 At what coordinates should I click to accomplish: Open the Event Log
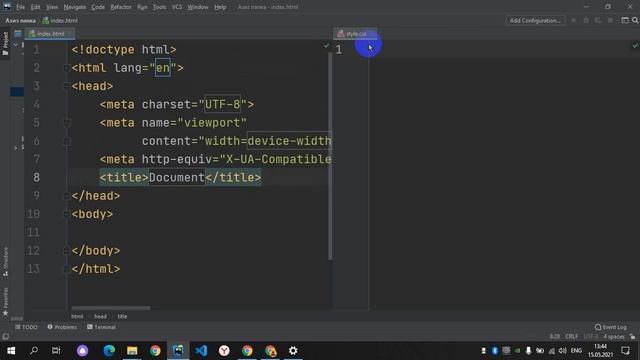[611, 327]
